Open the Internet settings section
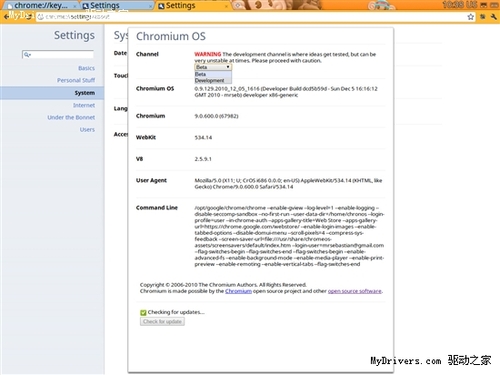The height and width of the screenshot is (375, 500). (84, 105)
